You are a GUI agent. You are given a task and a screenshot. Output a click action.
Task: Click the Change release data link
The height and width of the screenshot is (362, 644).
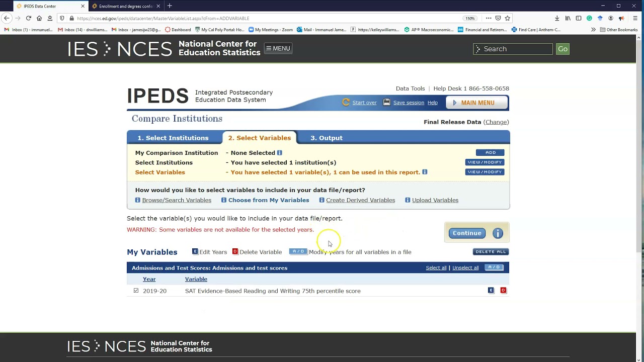click(496, 122)
